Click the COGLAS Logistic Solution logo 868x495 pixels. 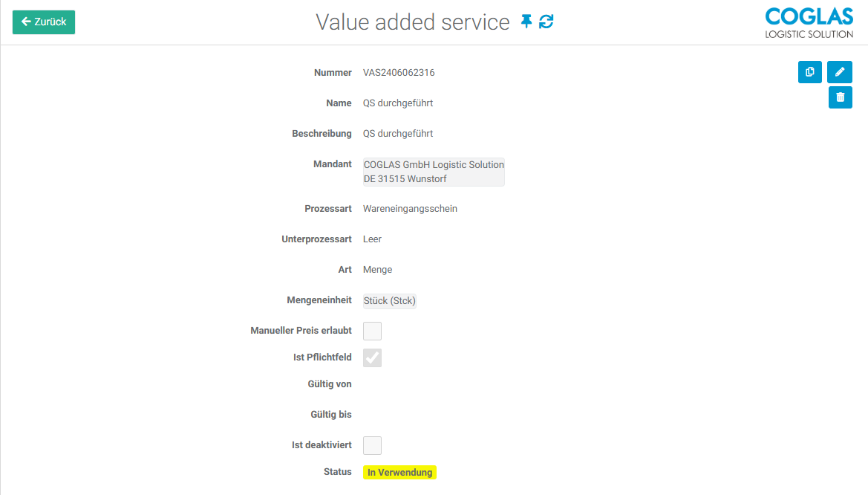tap(809, 22)
